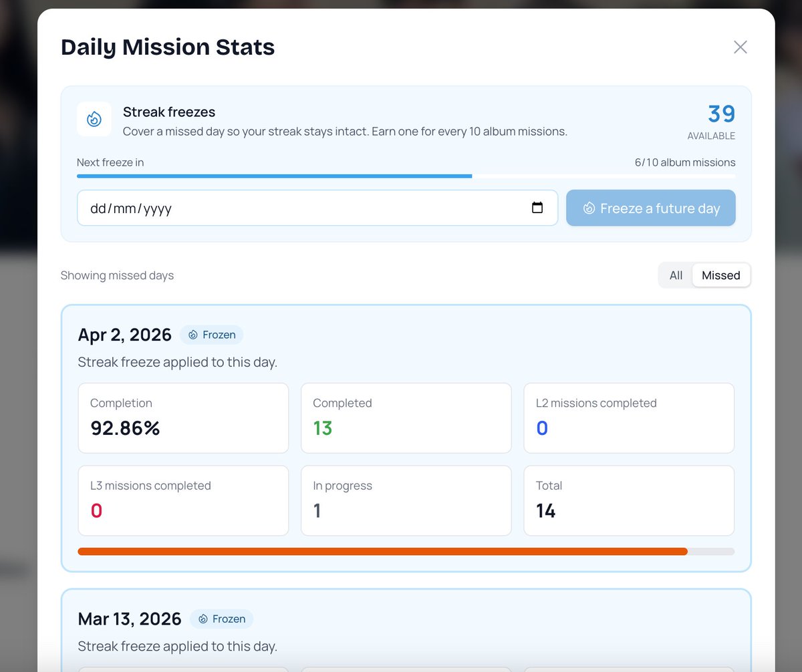Click the Mar 13, 2026 date heading
The height and width of the screenshot is (672, 802).
click(130, 619)
